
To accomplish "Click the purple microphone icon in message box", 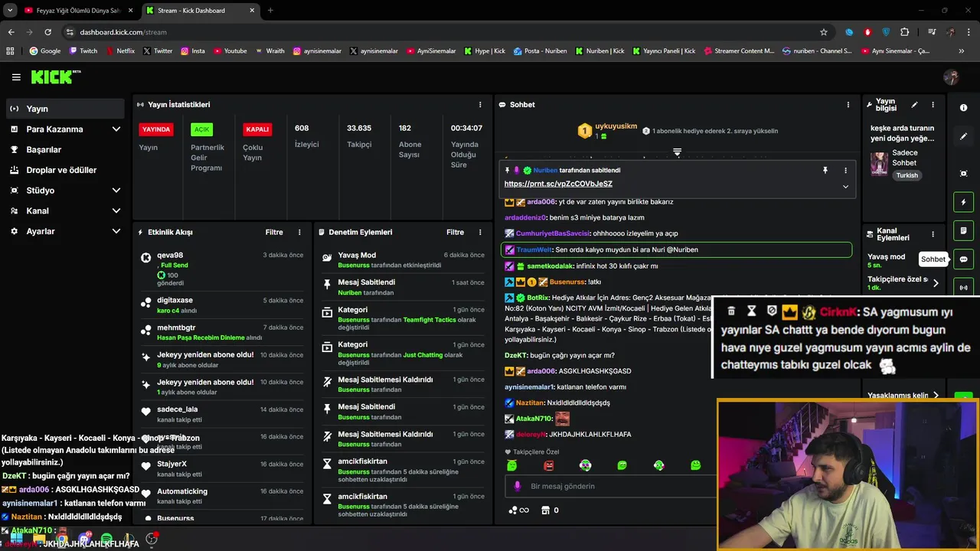I will point(518,486).
